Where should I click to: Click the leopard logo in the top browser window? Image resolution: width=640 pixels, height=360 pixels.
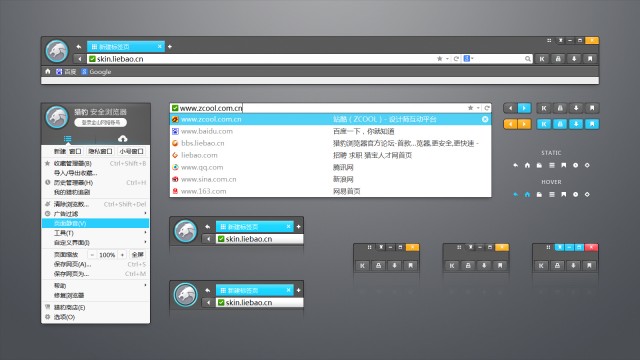point(57,51)
